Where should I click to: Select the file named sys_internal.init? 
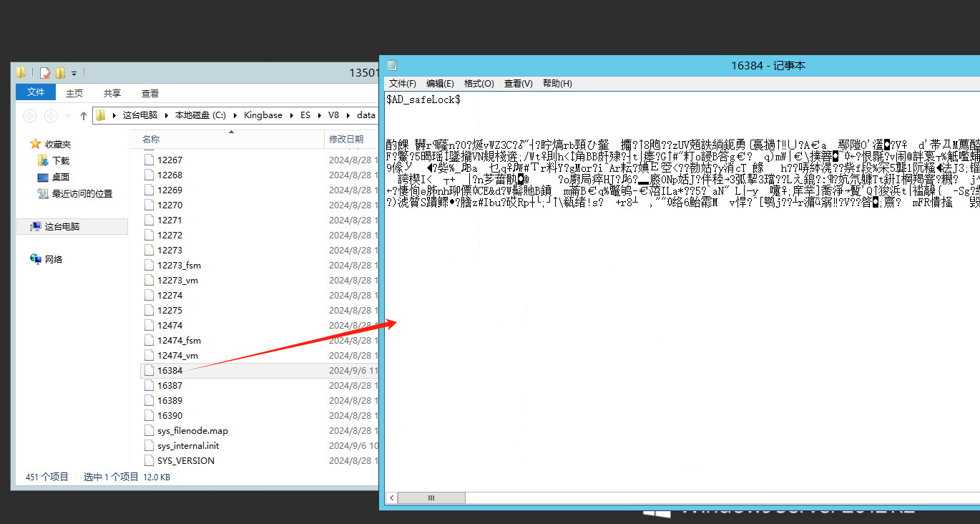[x=188, y=445]
